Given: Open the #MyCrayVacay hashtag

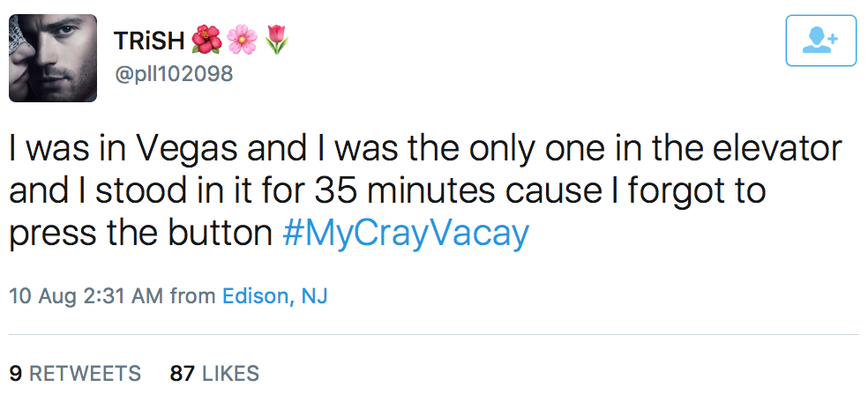Looking at the screenshot, I should 407,234.
